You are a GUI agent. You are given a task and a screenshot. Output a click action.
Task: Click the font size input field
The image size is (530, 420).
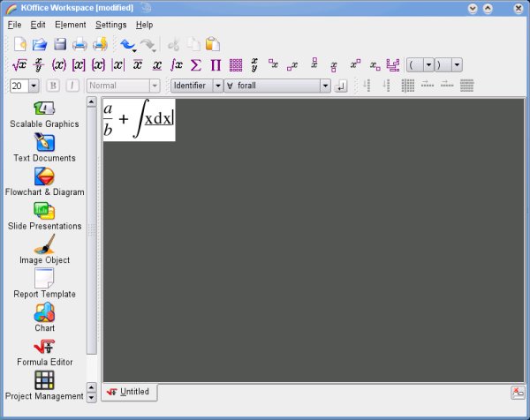[19, 86]
